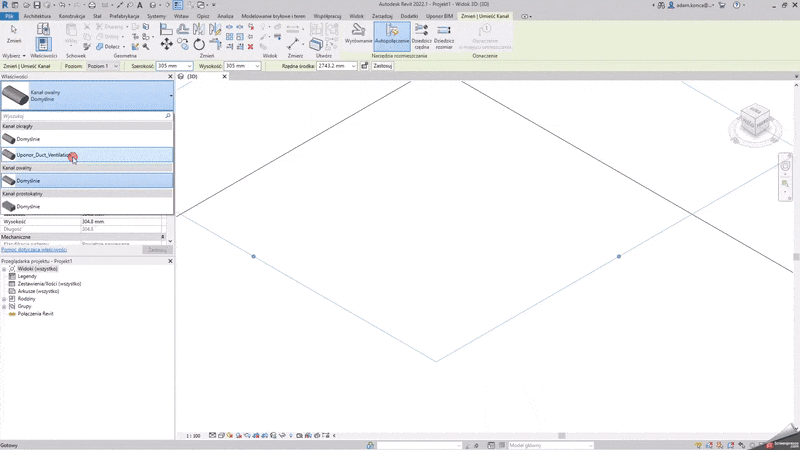Switch to the Zarządzaj ribbon tab
800x450 pixels.
[382, 16]
